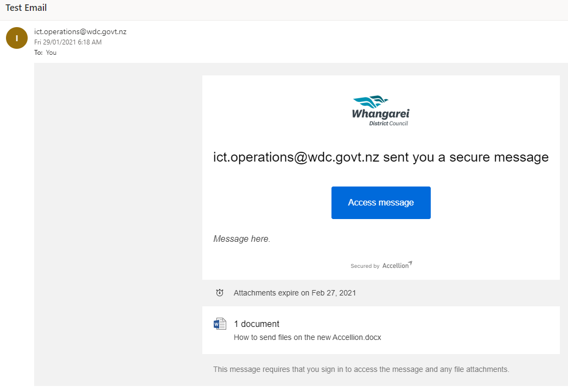Click the Attachments expire on Feb 27 notice
The image size is (568, 392).
(x=295, y=293)
